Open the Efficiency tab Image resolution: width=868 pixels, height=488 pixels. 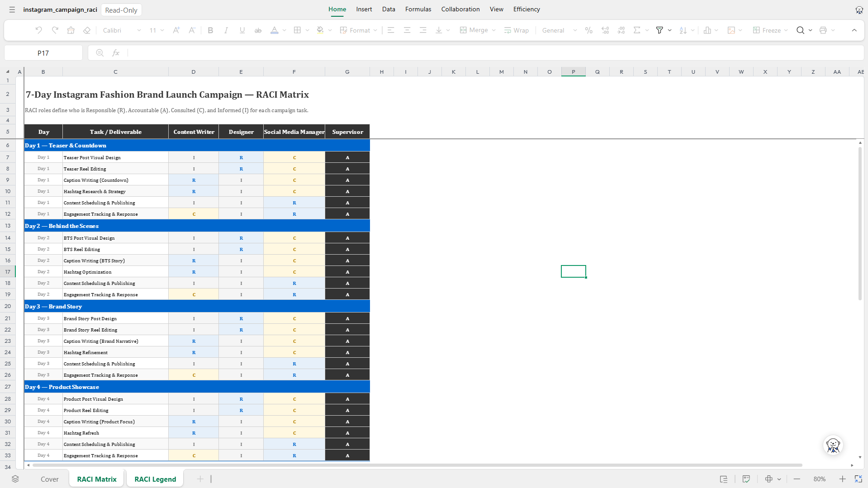click(x=526, y=9)
